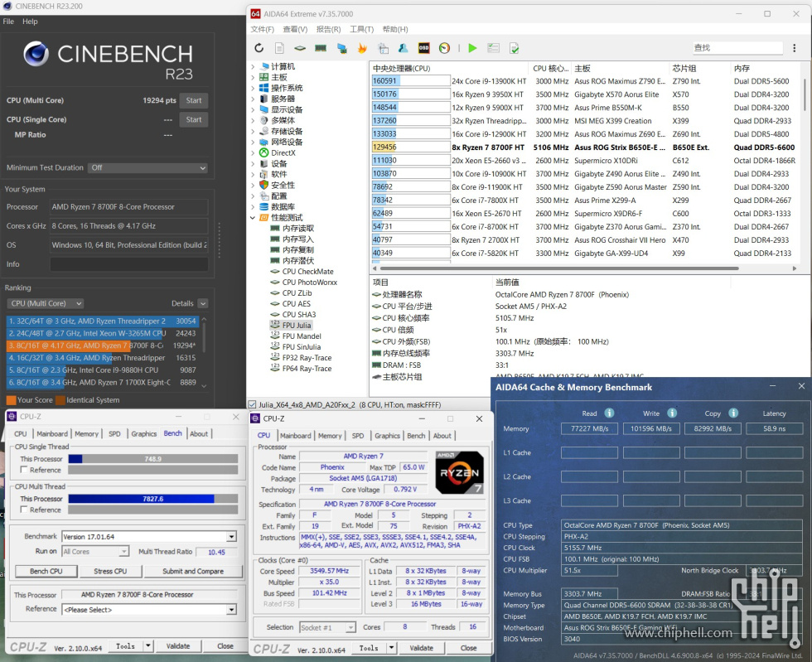The height and width of the screenshot is (662, 812).
Task: Click the info icon next to Write column
Action: click(x=672, y=413)
